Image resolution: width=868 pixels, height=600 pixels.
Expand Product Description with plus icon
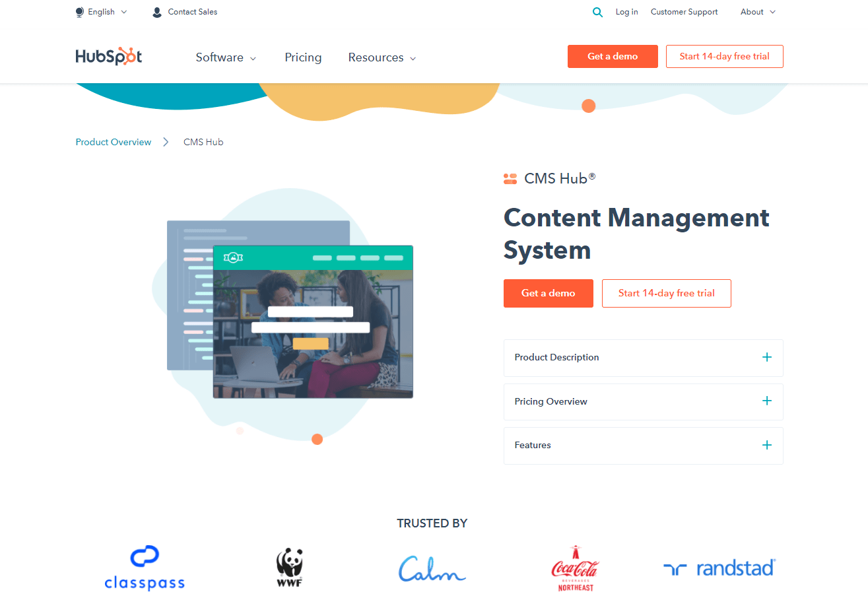coord(767,357)
